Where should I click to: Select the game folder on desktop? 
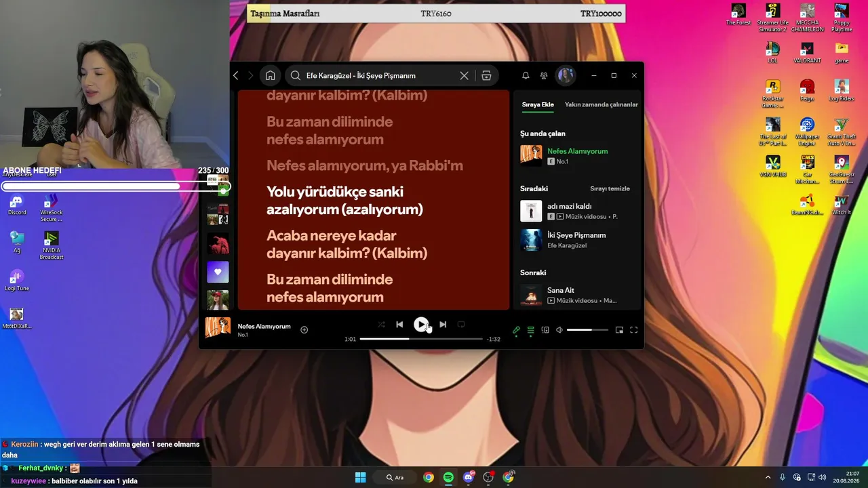click(842, 53)
